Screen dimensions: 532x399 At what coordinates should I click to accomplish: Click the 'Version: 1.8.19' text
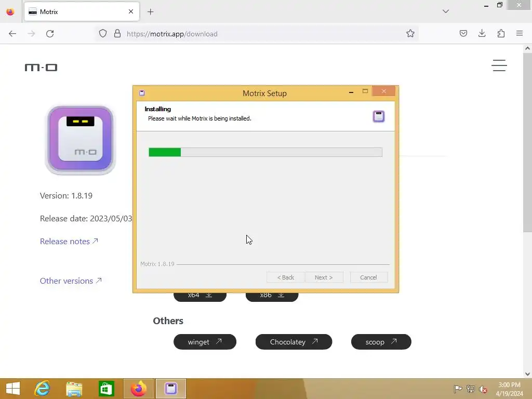point(66,196)
